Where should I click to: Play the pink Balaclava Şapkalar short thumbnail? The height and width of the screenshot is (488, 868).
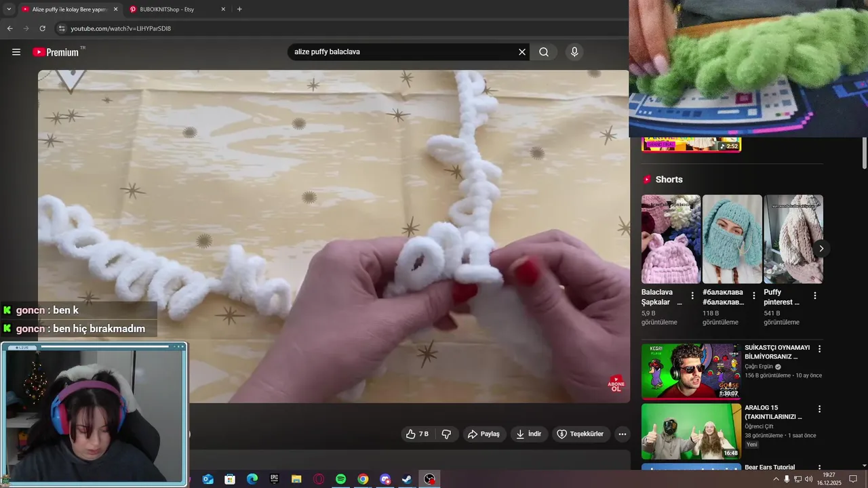click(671, 239)
